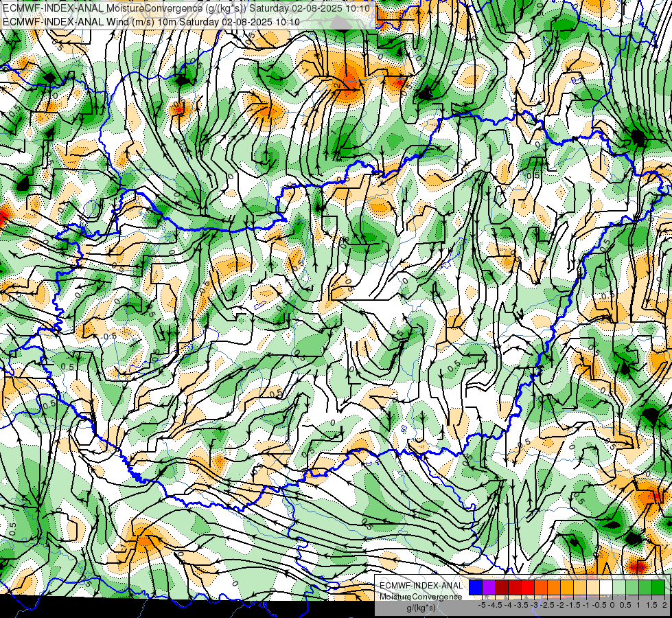Click the -4.5 tick label in legend
Viewport: 672px width, 618px height.
(x=496, y=605)
